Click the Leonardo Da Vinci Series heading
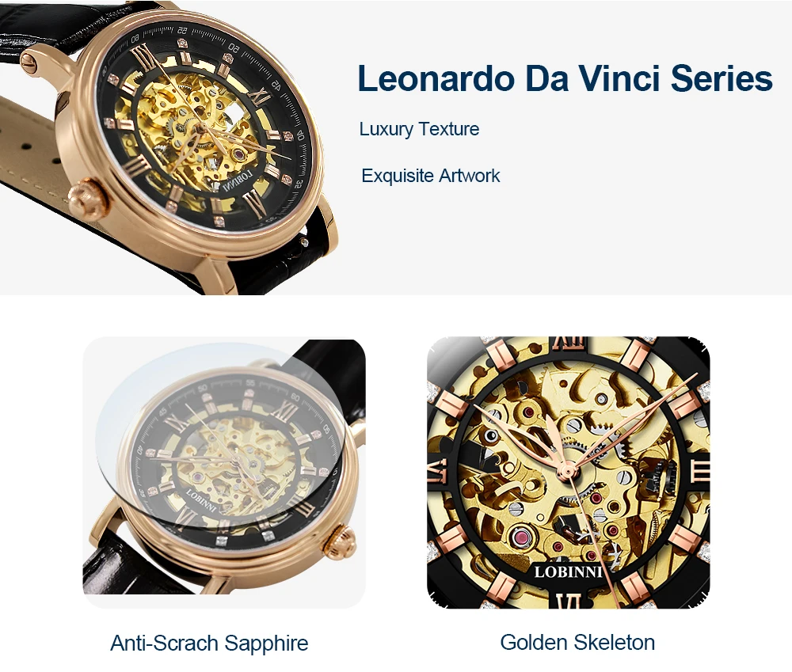This screenshot has width=792, height=672. 565,78
